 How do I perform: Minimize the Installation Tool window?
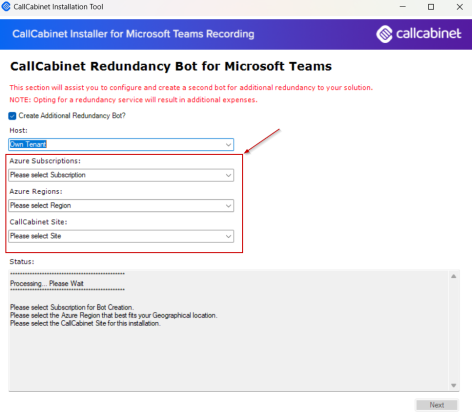[x=403, y=7]
